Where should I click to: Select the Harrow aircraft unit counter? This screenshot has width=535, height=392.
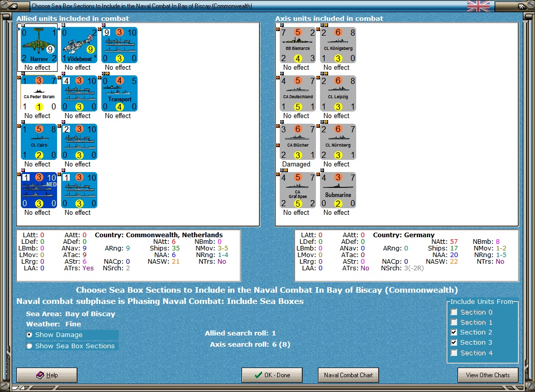(x=39, y=45)
